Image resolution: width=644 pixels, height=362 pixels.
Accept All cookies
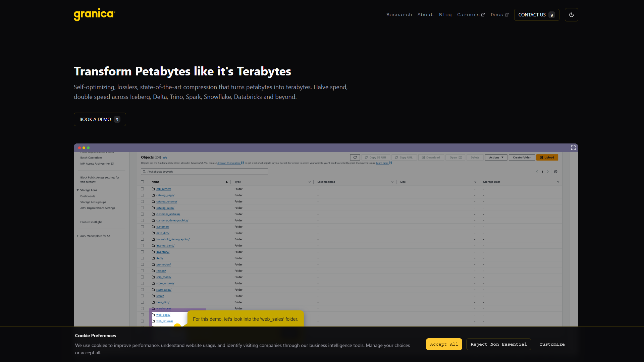point(444,344)
